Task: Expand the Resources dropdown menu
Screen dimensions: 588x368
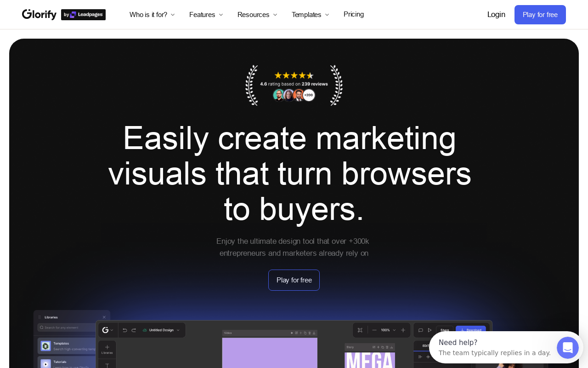Action: click(257, 15)
